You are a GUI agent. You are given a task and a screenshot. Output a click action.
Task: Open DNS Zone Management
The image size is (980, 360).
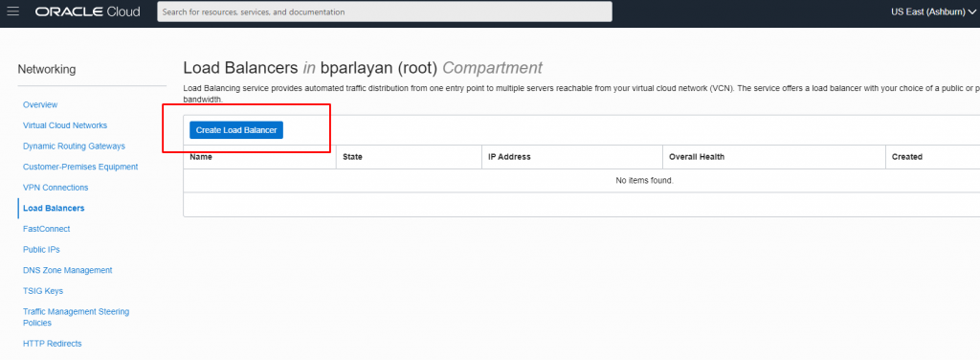click(x=68, y=270)
